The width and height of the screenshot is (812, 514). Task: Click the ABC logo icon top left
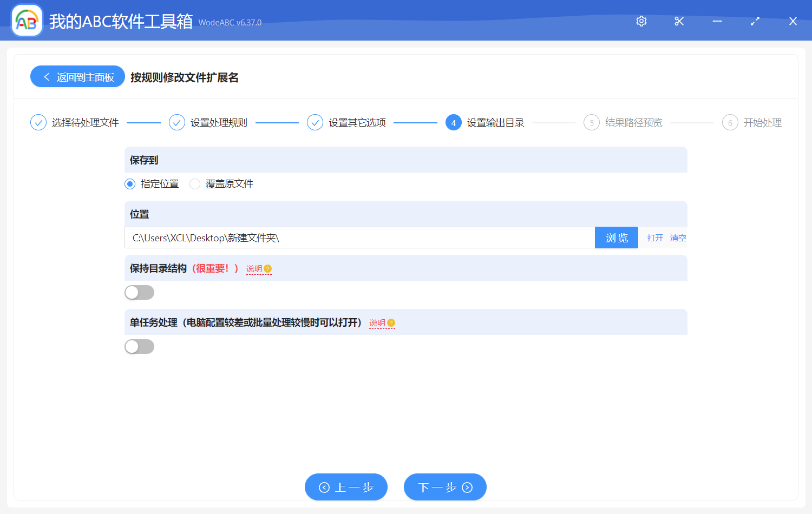(27, 21)
